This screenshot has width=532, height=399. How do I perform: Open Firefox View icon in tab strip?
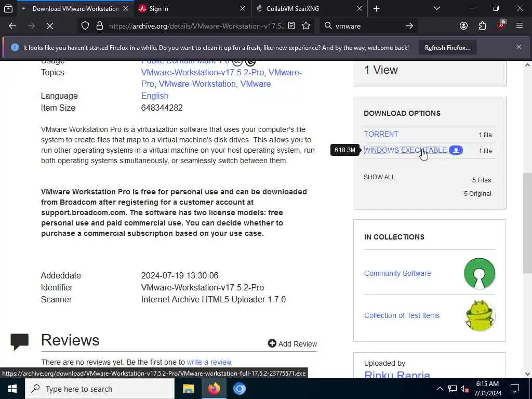coord(8,8)
